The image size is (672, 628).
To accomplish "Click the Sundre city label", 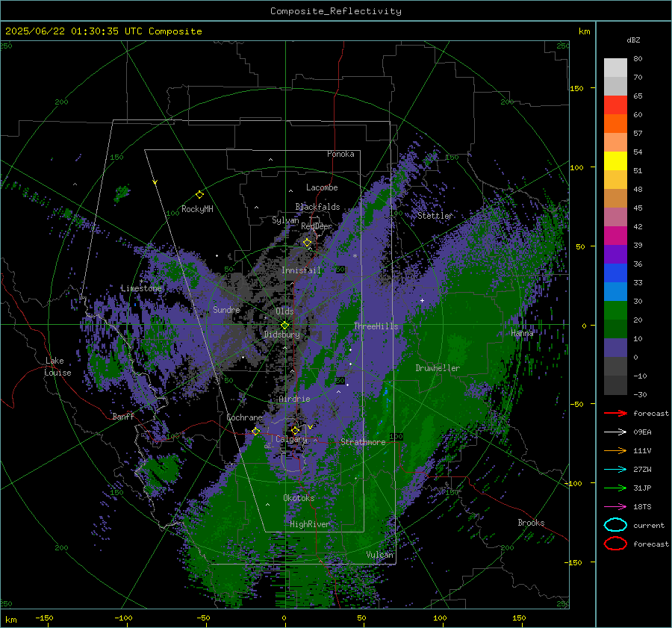I will coord(226,309).
